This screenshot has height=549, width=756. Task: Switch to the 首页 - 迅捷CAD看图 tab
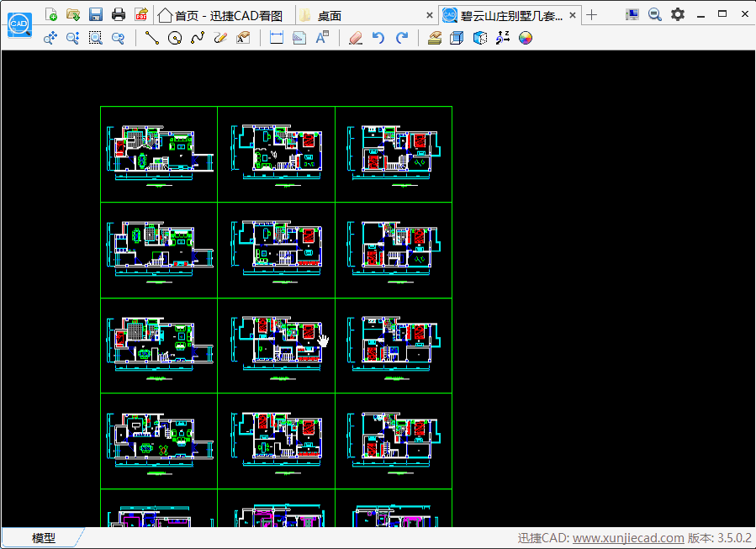click(x=219, y=16)
